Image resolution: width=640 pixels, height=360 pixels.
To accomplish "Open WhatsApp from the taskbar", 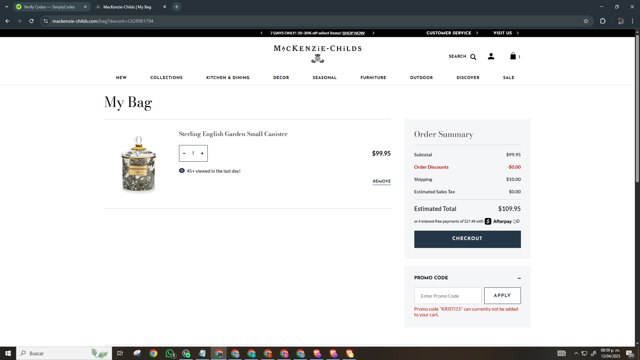I will point(170,353).
